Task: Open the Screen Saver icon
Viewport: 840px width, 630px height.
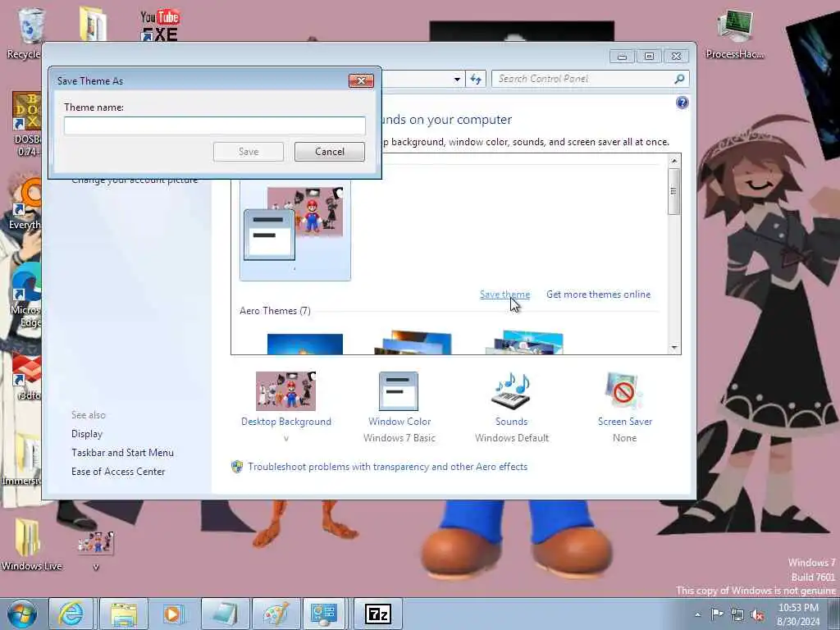Action: (x=624, y=390)
